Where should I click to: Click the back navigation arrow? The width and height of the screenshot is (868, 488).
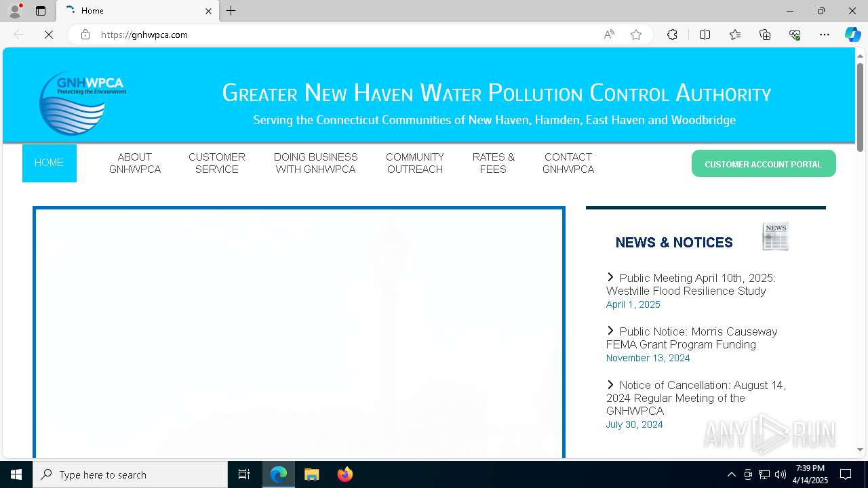pyautogui.click(x=19, y=35)
